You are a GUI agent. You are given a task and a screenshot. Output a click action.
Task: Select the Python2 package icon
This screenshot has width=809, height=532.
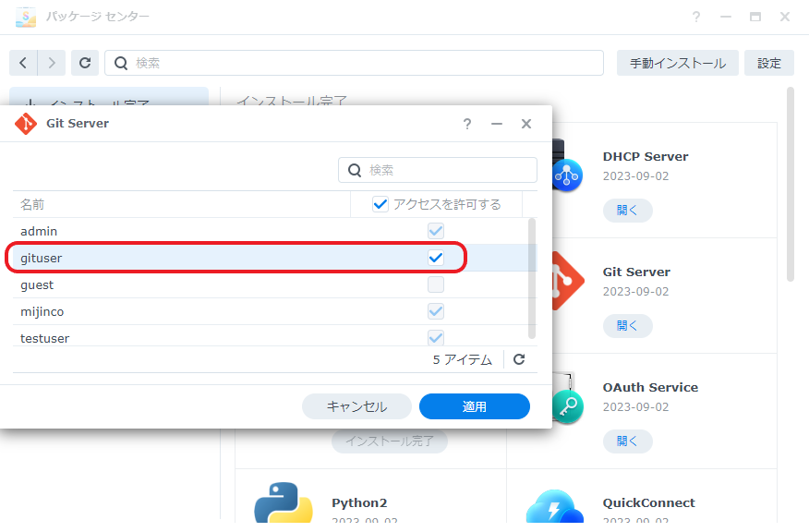pos(282,505)
